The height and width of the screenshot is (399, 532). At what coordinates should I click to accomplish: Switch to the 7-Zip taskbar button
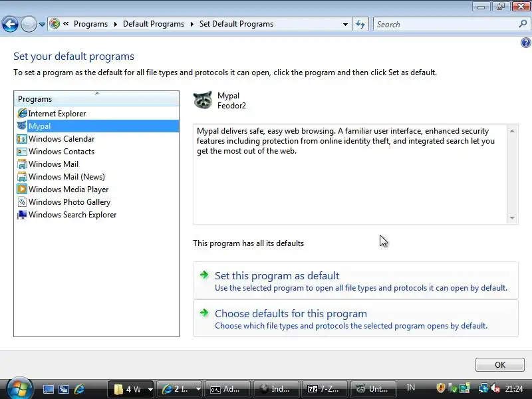(x=325, y=389)
